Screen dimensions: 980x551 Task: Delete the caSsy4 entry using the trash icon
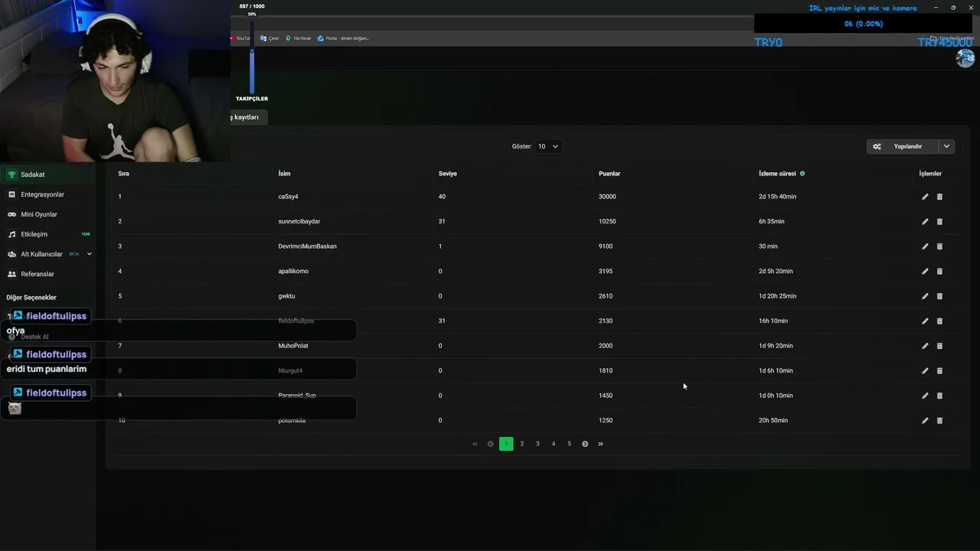pyautogui.click(x=939, y=197)
